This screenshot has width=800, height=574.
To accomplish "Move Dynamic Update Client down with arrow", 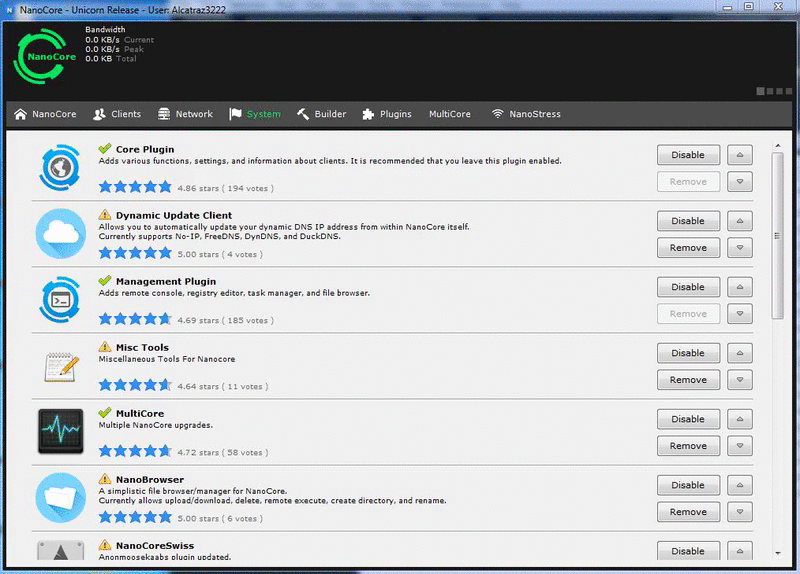I will point(740,247).
